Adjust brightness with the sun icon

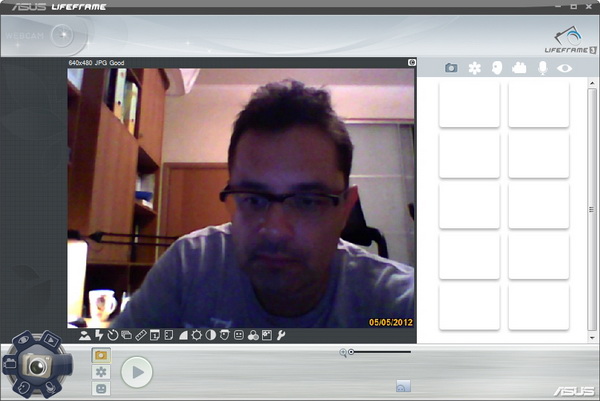[197, 335]
